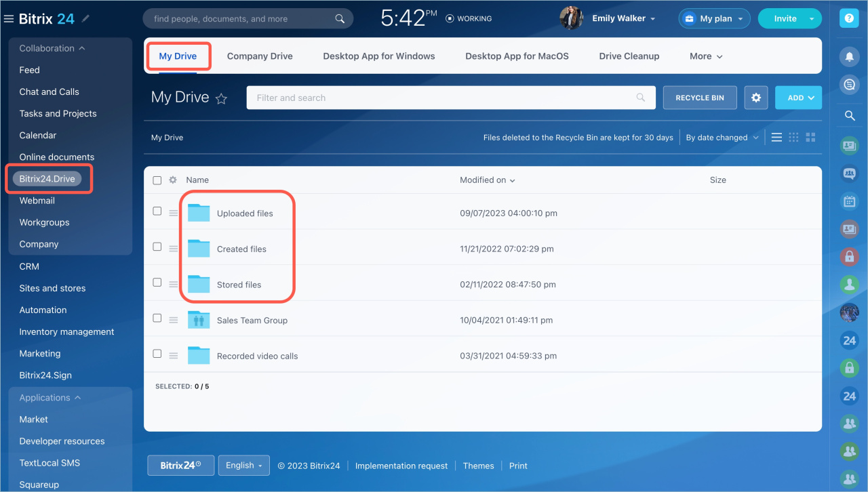Check the Sales Team Group row checkbox

point(157,318)
